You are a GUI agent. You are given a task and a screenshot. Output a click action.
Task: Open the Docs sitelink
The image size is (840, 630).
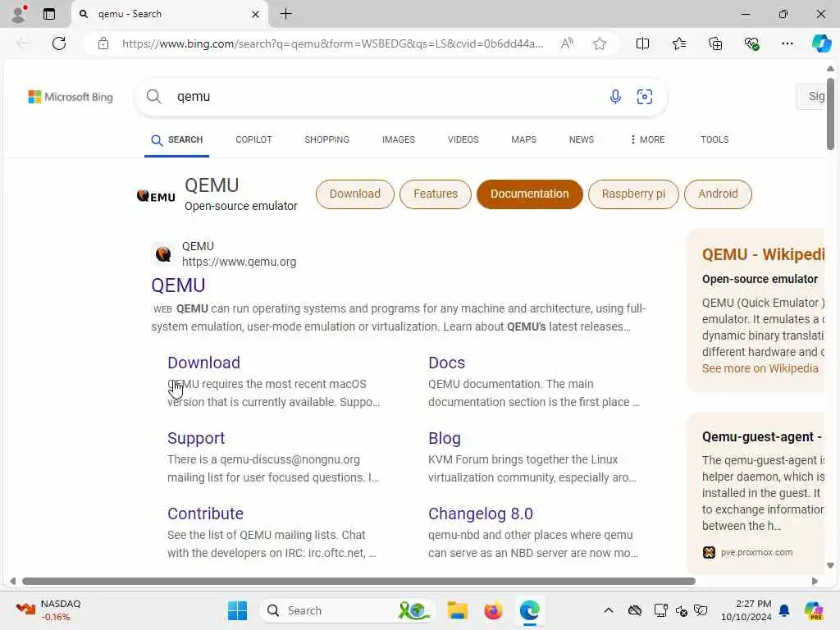pos(446,363)
